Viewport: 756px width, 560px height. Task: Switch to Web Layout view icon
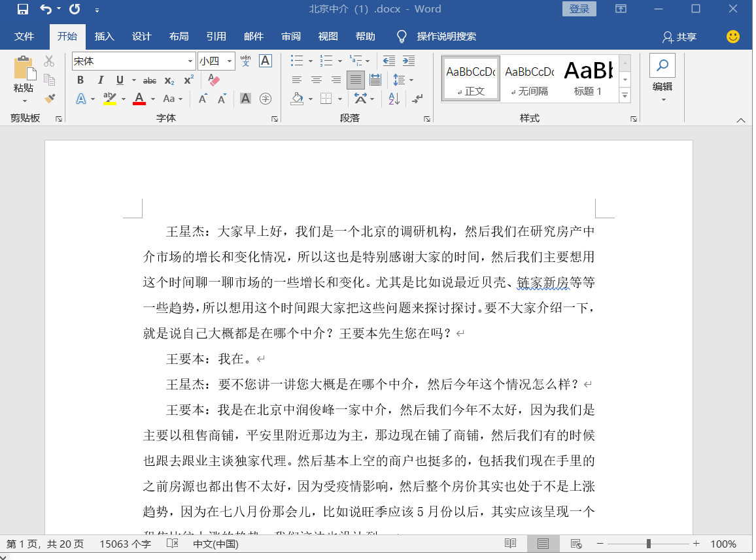pos(576,544)
